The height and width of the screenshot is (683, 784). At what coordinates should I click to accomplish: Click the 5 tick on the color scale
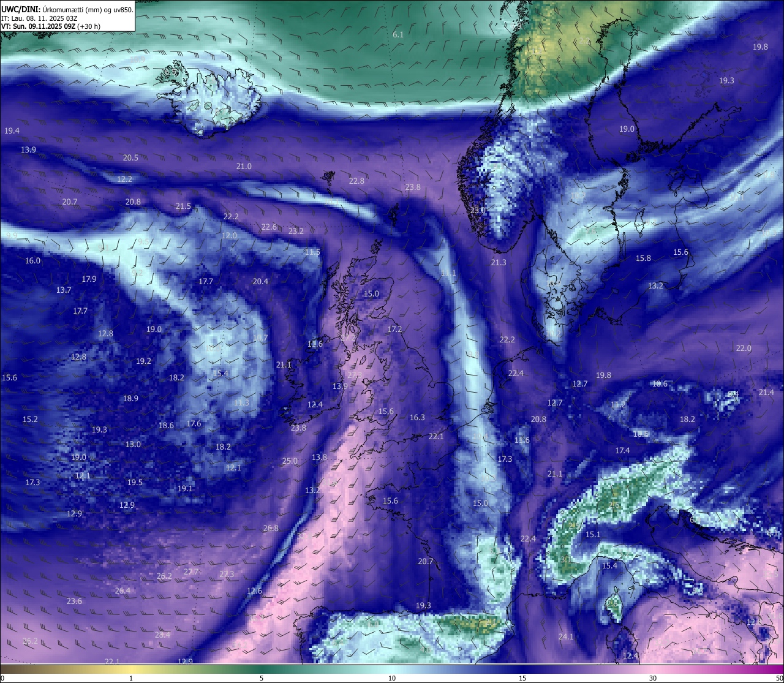coord(262,678)
